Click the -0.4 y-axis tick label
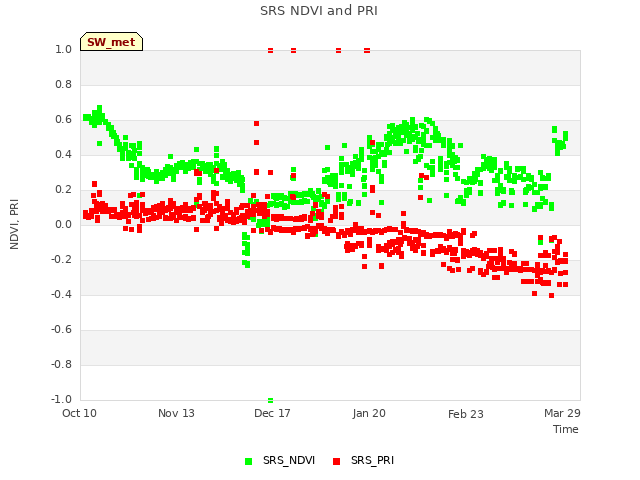 (61, 294)
